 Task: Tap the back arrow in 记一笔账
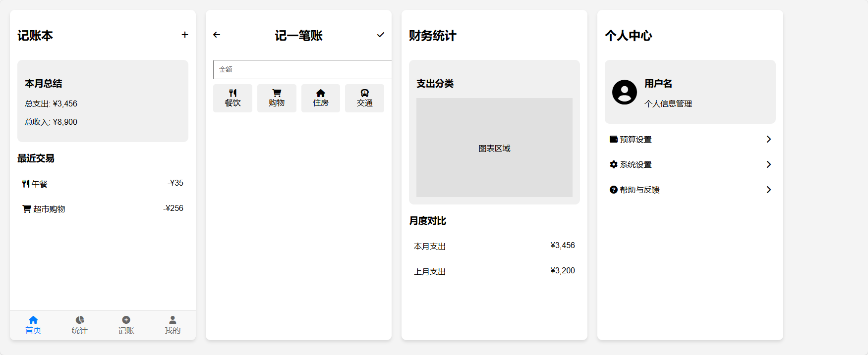pos(217,35)
